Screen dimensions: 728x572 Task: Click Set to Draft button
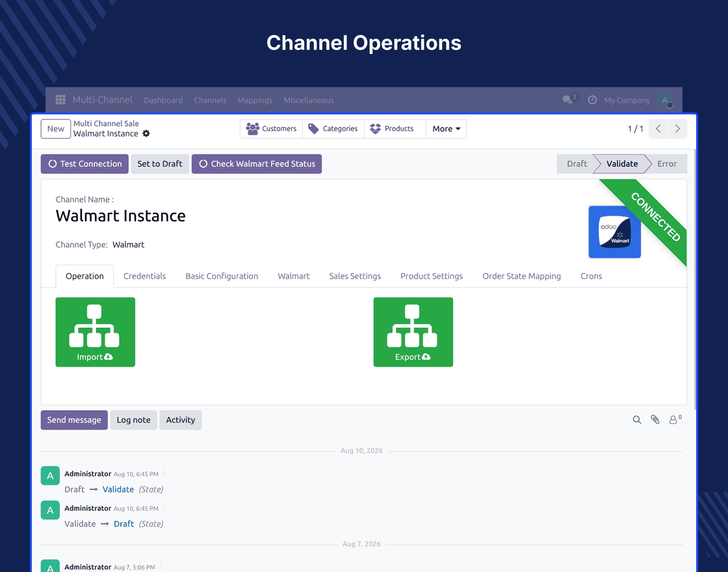pos(160,164)
